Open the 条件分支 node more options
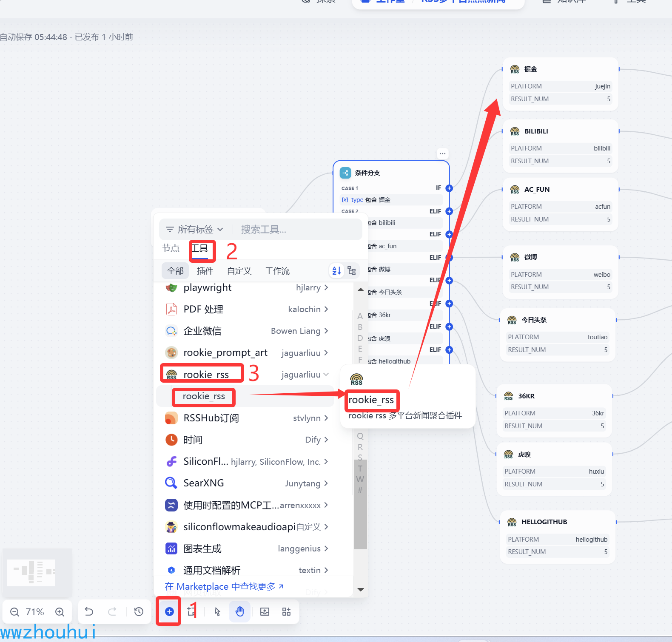The height and width of the screenshot is (642, 672). point(442,153)
